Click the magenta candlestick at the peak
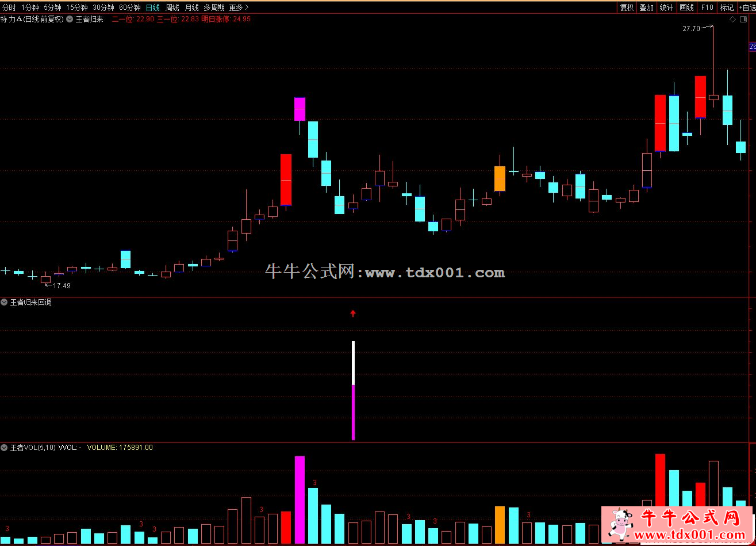756x546 pixels. (300, 109)
